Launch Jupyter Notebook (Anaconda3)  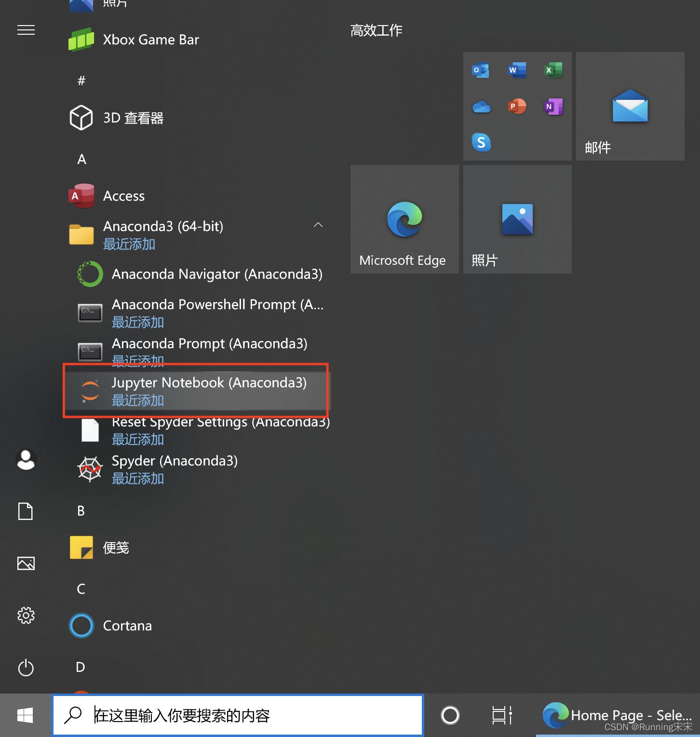coord(198,391)
